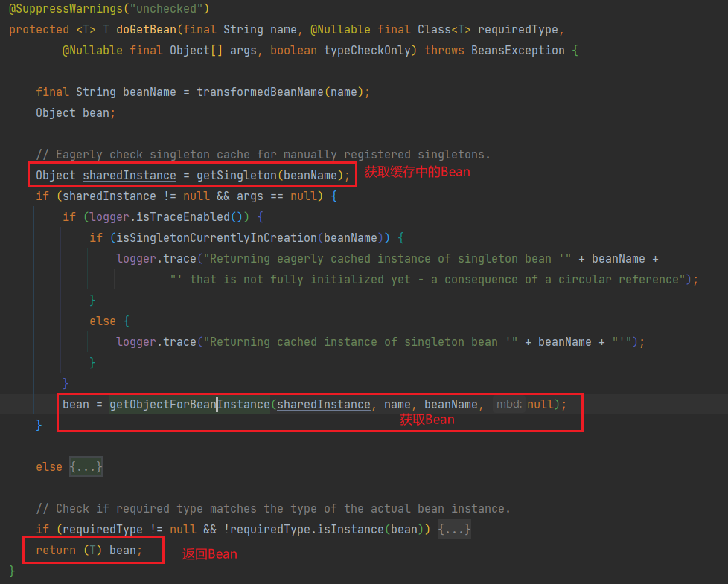Click the @SuppressWarnings annotation
This screenshot has height=584, width=728.
(109, 9)
